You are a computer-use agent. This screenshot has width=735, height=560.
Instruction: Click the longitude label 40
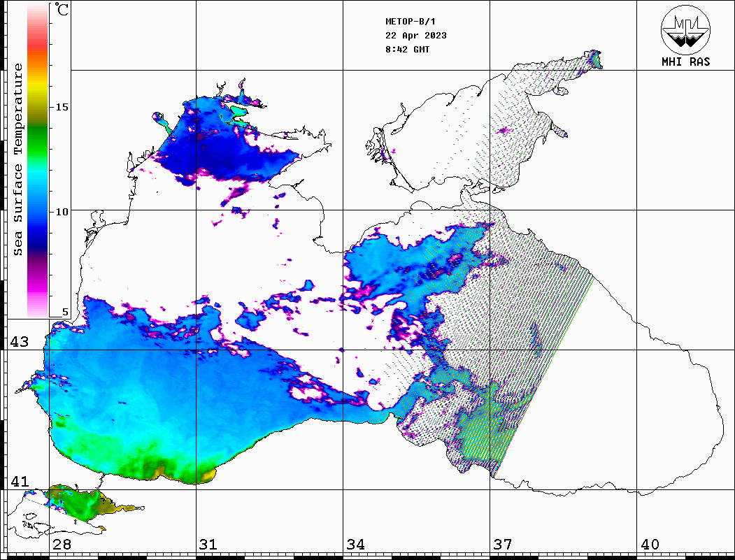click(x=650, y=545)
